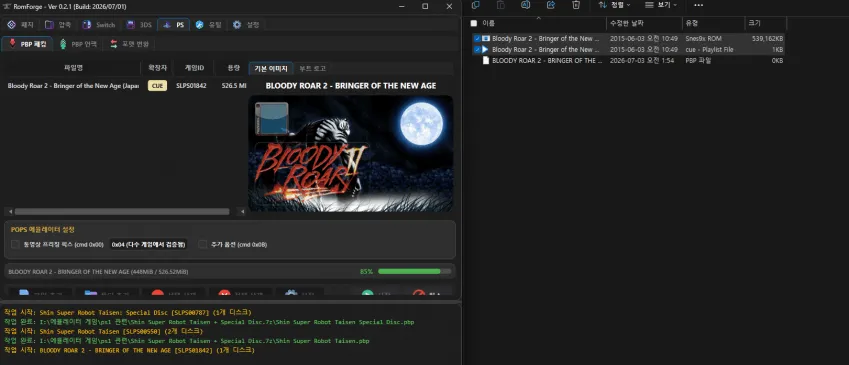Open the three-dot more options menu
Screen dimensions: 849x365
click(x=698, y=5)
